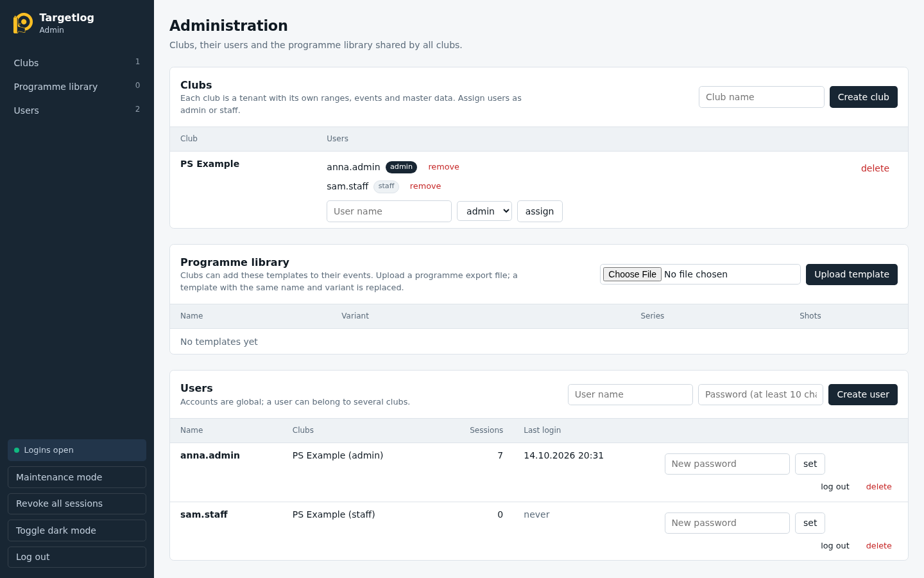Focus the new user Password field
924x578 pixels.
(760, 394)
